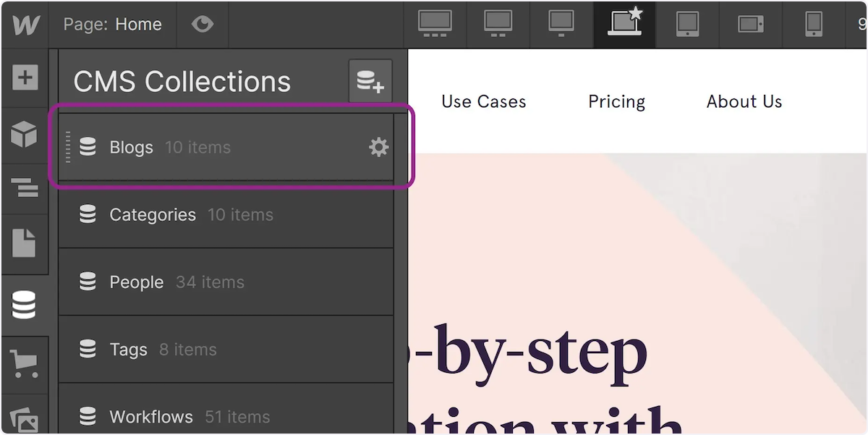The height and width of the screenshot is (435, 868).
Task: Switch to medium desktop breakpoint
Action: (498, 24)
